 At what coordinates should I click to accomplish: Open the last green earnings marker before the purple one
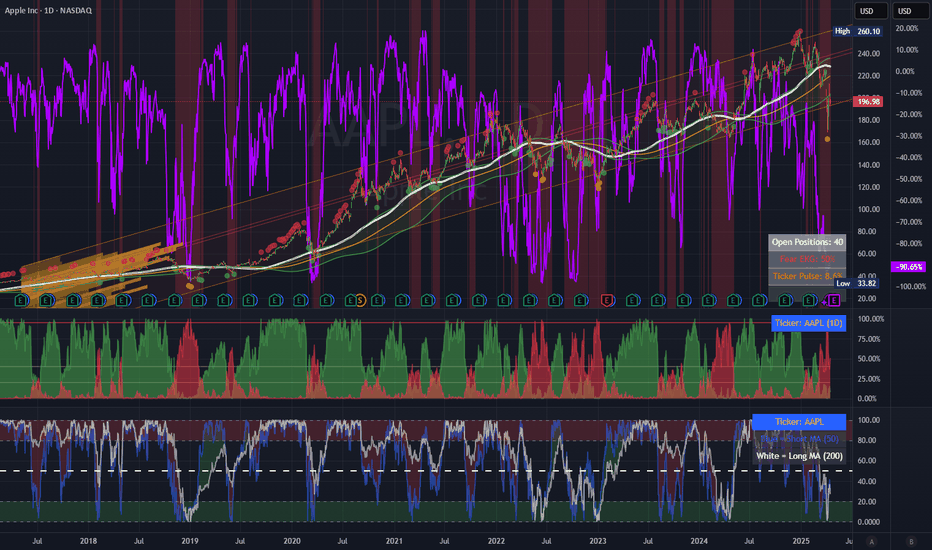point(809,300)
